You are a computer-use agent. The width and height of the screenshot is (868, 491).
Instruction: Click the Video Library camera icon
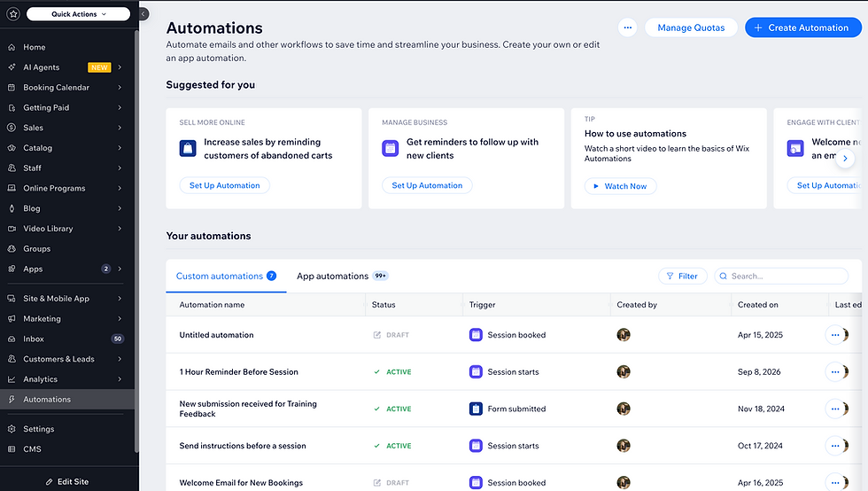coord(12,229)
